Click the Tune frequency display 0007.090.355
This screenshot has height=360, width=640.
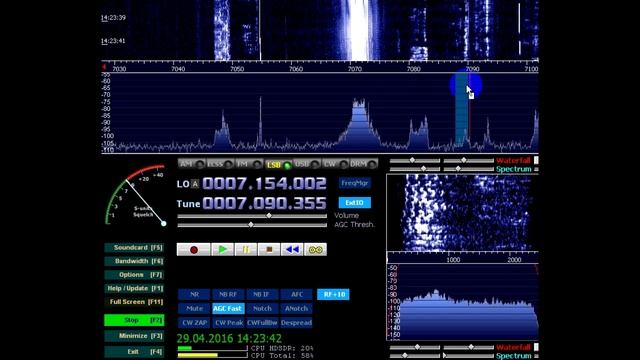(x=264, y=203)
